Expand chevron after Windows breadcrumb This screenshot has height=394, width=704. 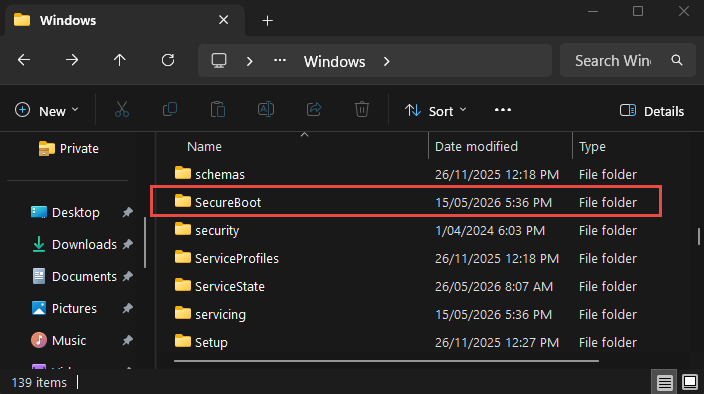tap(387, 61)
